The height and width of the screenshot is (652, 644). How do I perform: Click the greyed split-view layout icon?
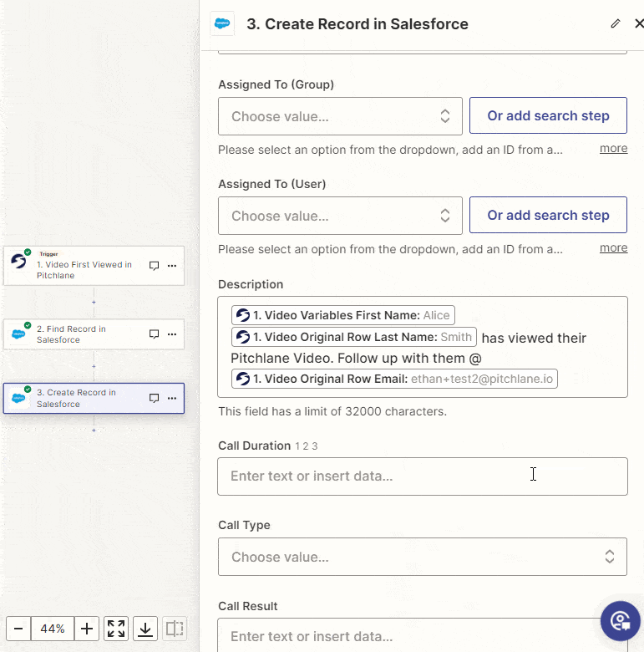175,629
